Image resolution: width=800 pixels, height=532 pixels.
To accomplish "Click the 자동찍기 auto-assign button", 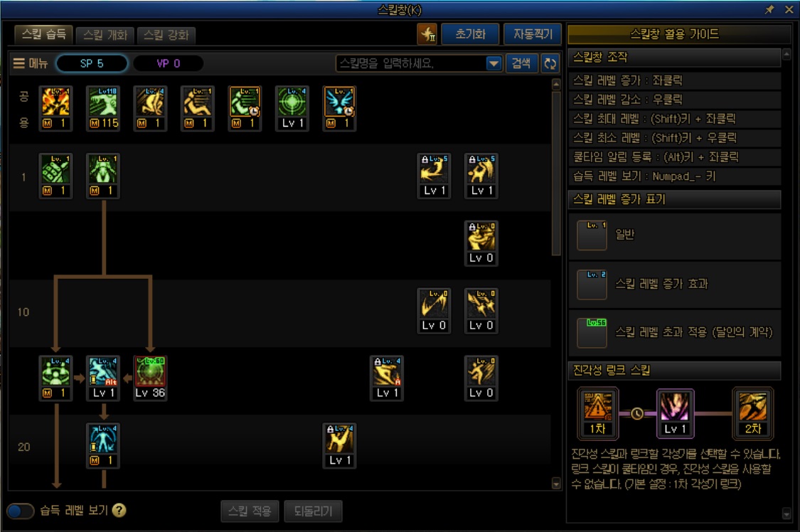I will point(533,34).
